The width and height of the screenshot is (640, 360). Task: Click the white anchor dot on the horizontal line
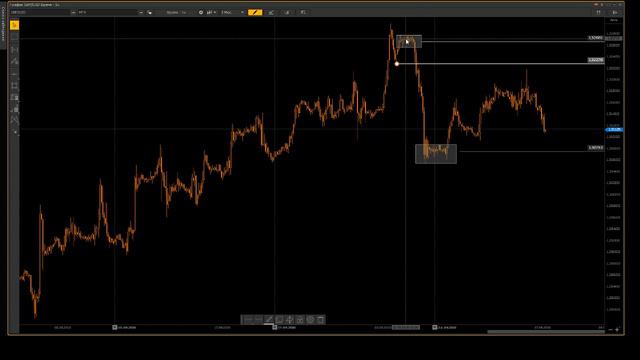coord(397,64)
